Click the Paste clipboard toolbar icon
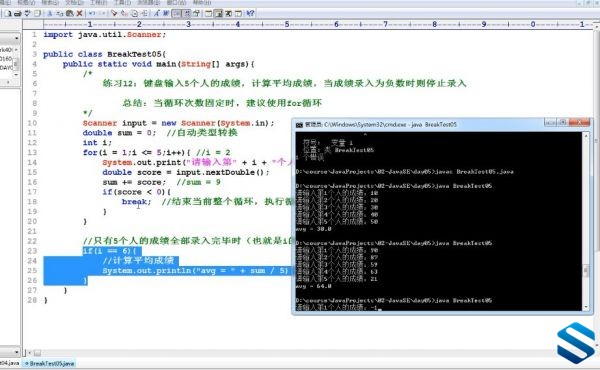Viewport: 600px width, 370px height. [70, 13]
